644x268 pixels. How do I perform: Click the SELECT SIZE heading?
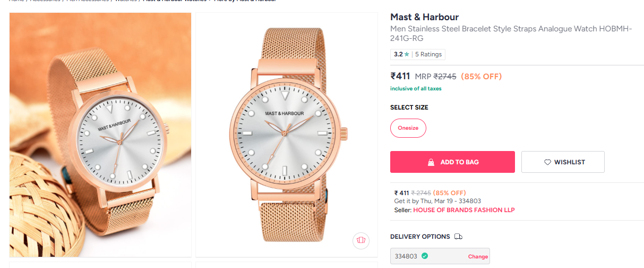409,107
